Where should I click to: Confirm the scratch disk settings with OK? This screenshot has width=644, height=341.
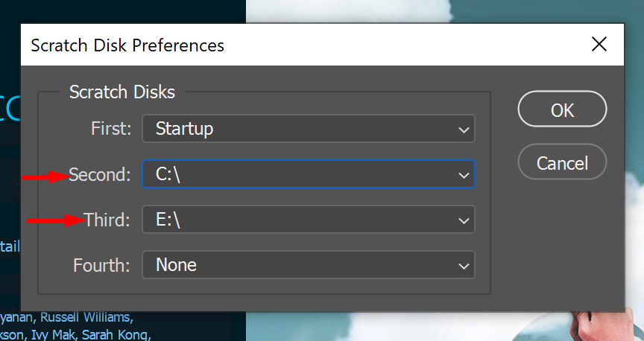[x=562, y=110]
